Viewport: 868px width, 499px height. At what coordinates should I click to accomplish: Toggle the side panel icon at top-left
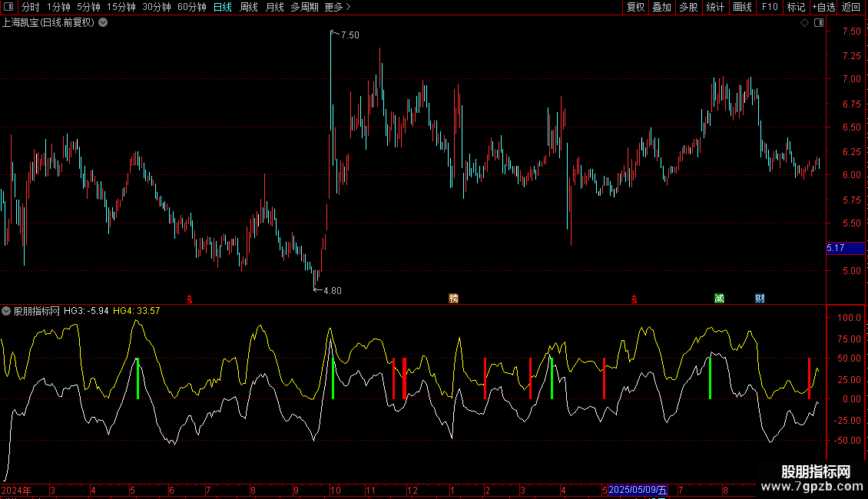click(x=8, y=7)
